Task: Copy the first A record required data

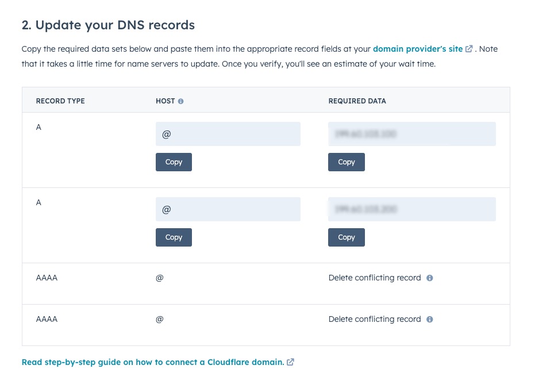Action: (x=346, y=162)
